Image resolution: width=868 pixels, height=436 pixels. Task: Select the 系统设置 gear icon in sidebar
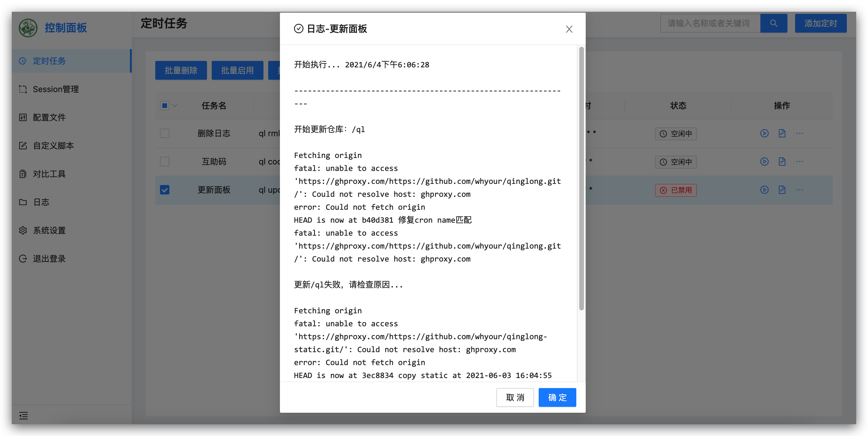tap(23, 230)
